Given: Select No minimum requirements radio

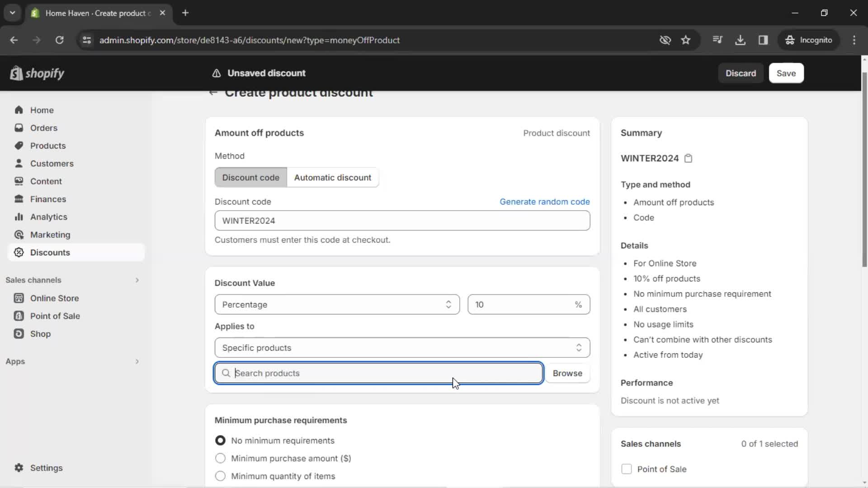Looking at the screenshot, I should 220,440.
